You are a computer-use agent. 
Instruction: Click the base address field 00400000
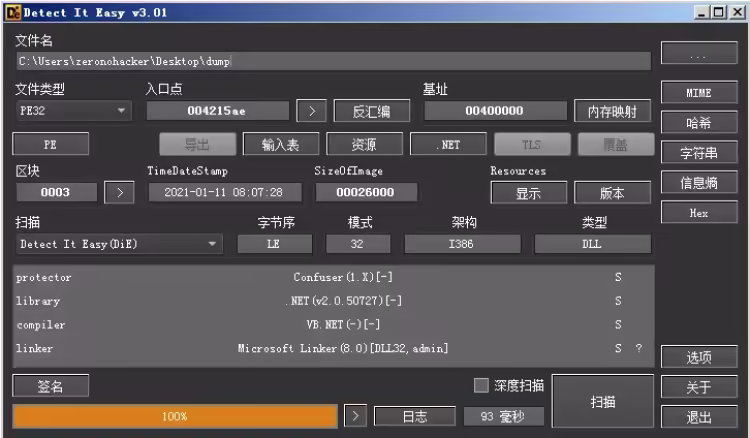click(x=495, y=111)
